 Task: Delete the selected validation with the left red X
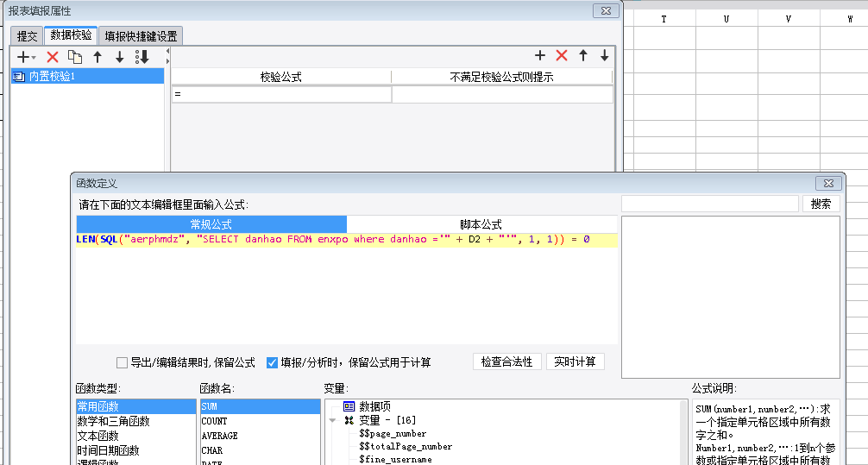point(53,56)
